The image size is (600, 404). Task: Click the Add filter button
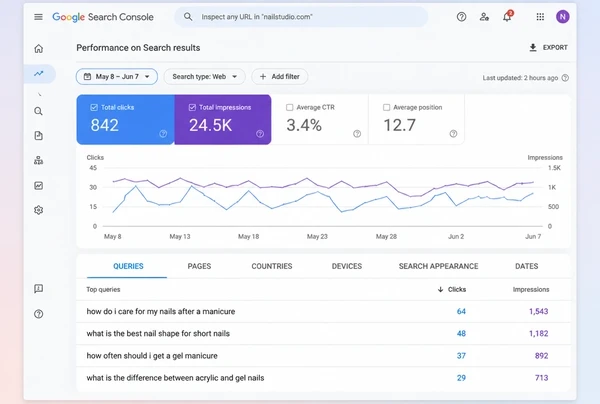point(279,77)
